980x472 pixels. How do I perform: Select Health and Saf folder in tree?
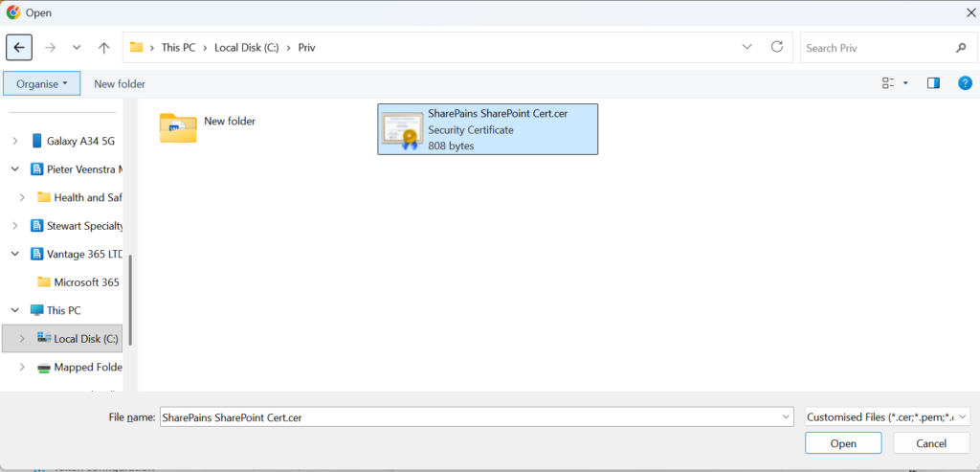click(87, 197)
